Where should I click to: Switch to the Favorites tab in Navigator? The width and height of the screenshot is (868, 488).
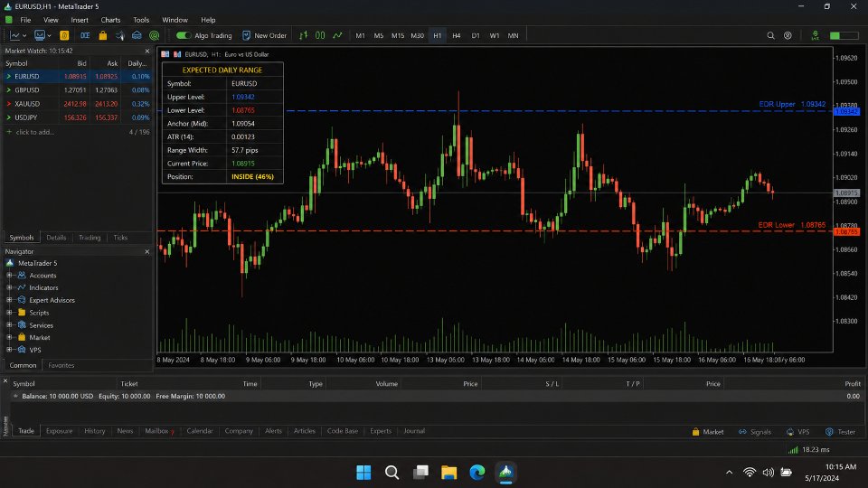pyautogui.click(x=61, y=365)
